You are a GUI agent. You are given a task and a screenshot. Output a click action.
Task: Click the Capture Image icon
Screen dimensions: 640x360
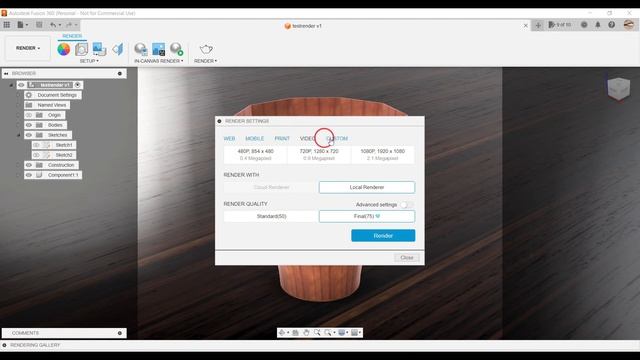click(158, 49)
